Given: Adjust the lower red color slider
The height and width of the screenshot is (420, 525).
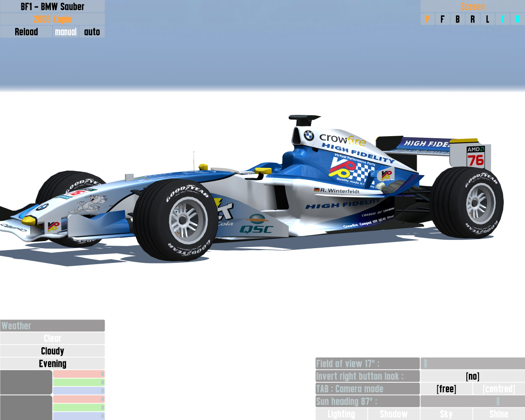Looking at the screenshot, I should click(x=79, y=399).
